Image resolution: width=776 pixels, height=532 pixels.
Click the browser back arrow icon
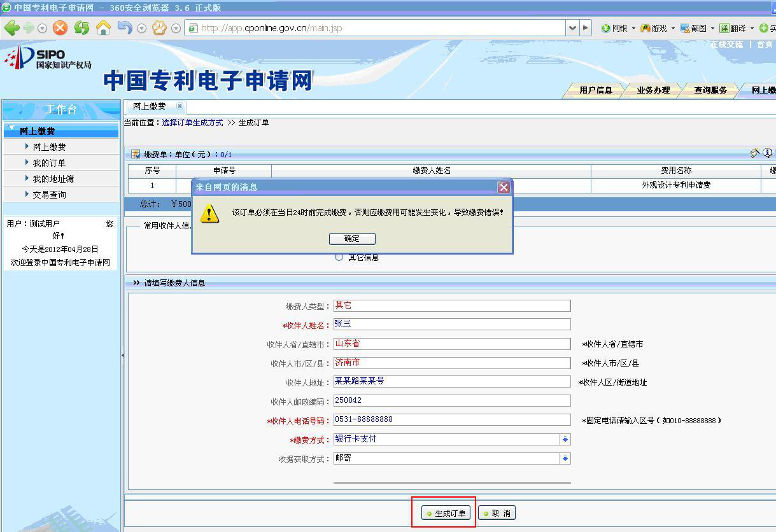tap(11, 28)
